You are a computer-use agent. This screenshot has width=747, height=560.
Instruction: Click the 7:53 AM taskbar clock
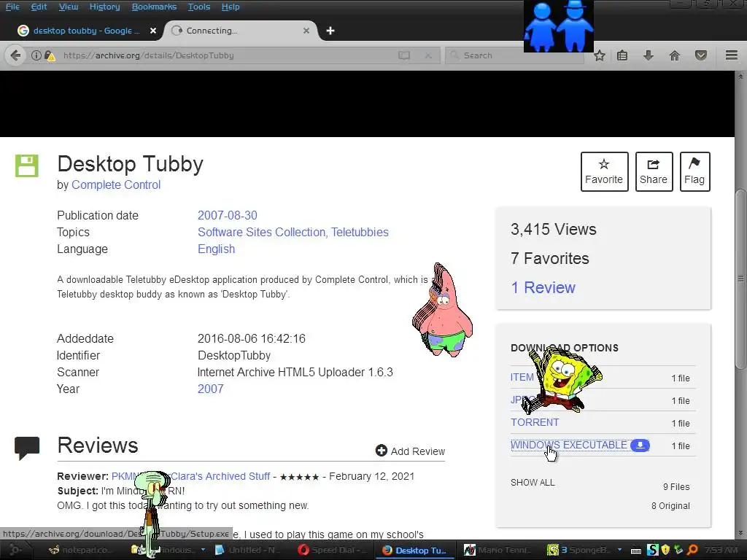721,550
